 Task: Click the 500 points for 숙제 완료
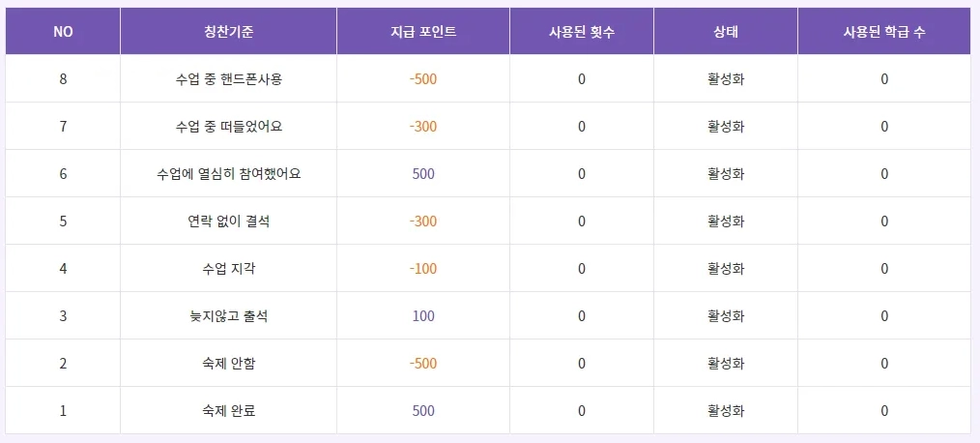click(423, 411)
